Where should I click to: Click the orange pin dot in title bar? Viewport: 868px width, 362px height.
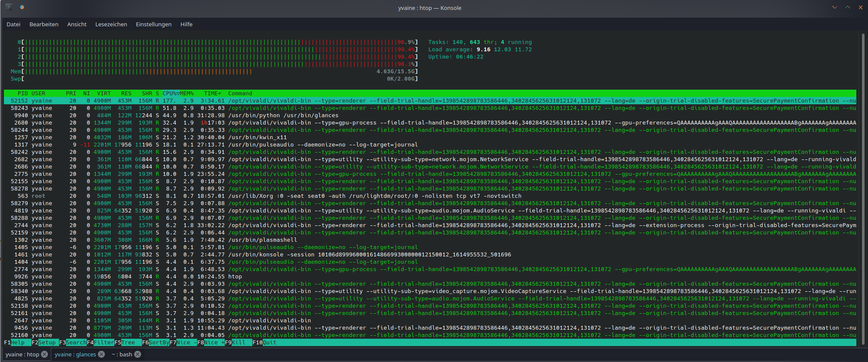coord(22,7)
